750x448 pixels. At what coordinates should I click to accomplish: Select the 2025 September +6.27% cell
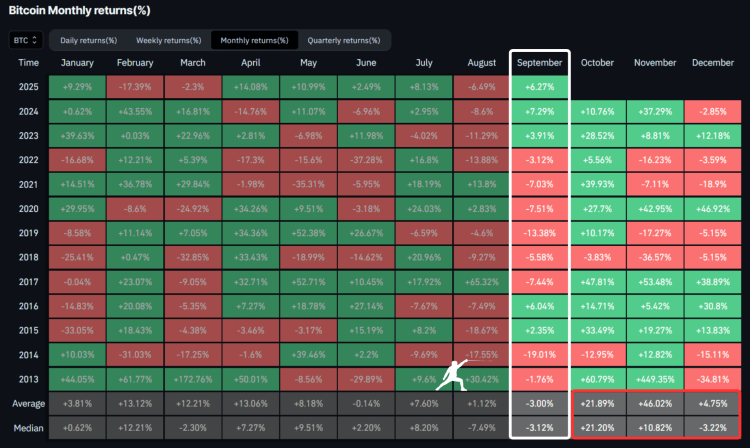(x=539, y=86)
